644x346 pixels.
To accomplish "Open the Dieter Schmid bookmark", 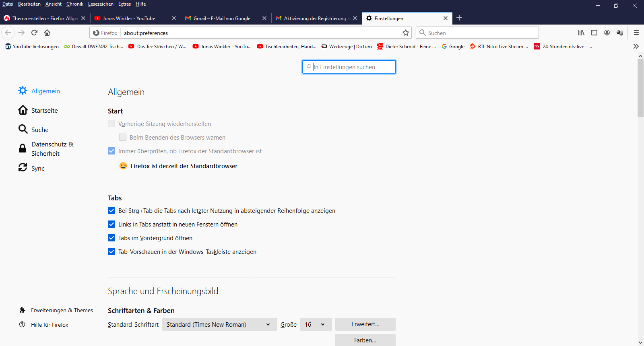I will [406, 46].
